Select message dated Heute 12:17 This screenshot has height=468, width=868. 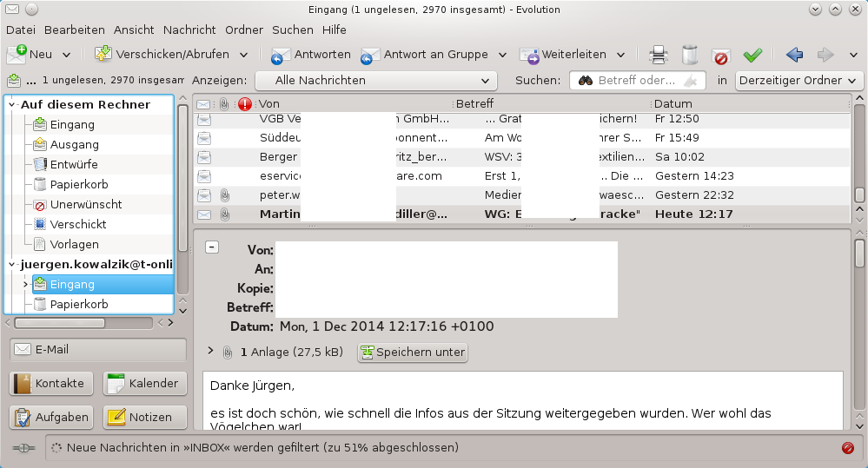tap(521, 214)
